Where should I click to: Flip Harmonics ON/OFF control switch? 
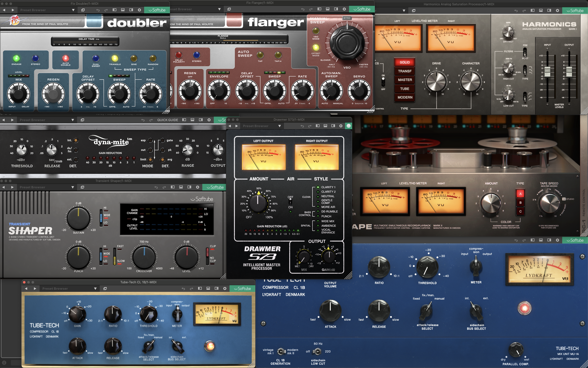point(383,82)
